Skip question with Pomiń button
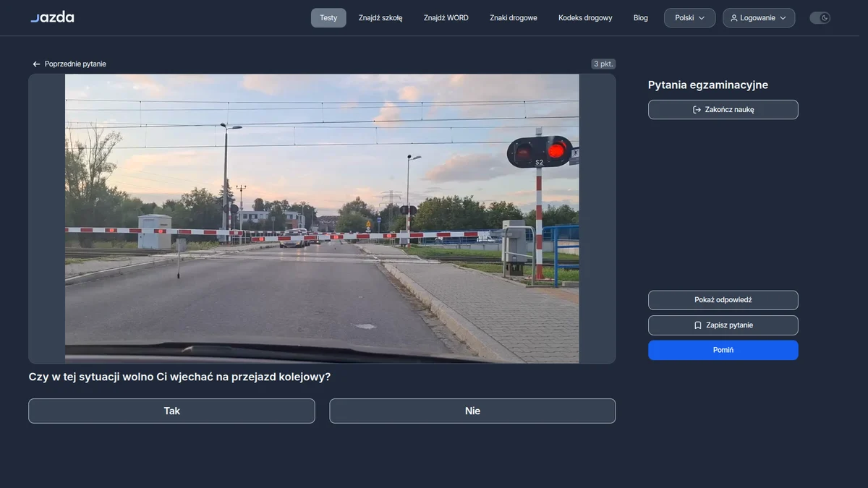Image resolution: width=868 pixels, height=488 pixels. point(723,350)
